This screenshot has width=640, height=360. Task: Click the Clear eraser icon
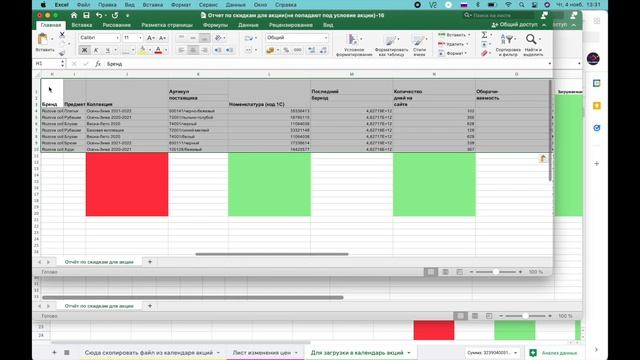[x=484, y=53]
